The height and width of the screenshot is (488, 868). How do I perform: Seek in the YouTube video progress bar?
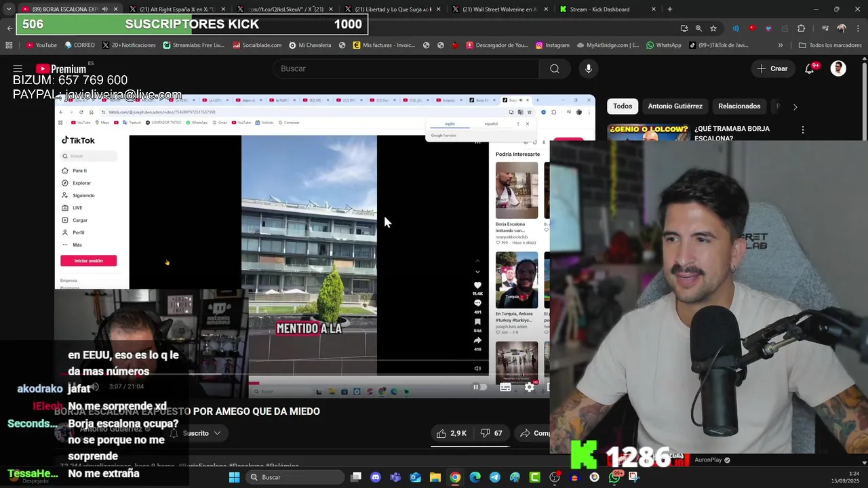(x=302, y=375)
